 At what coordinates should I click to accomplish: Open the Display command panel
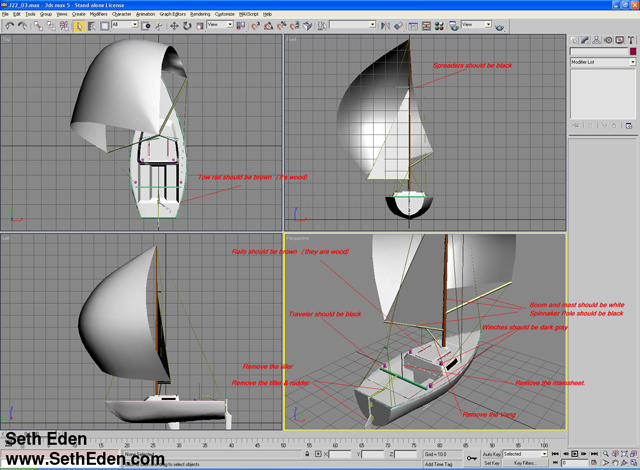(620, 39)
